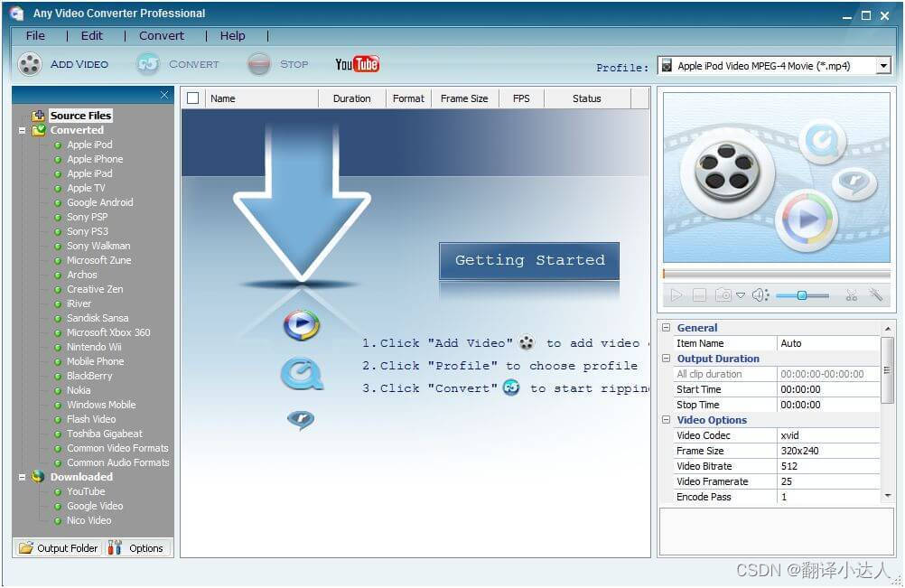Select Archos in the tree
905x588 pixels.
(82, 275)
